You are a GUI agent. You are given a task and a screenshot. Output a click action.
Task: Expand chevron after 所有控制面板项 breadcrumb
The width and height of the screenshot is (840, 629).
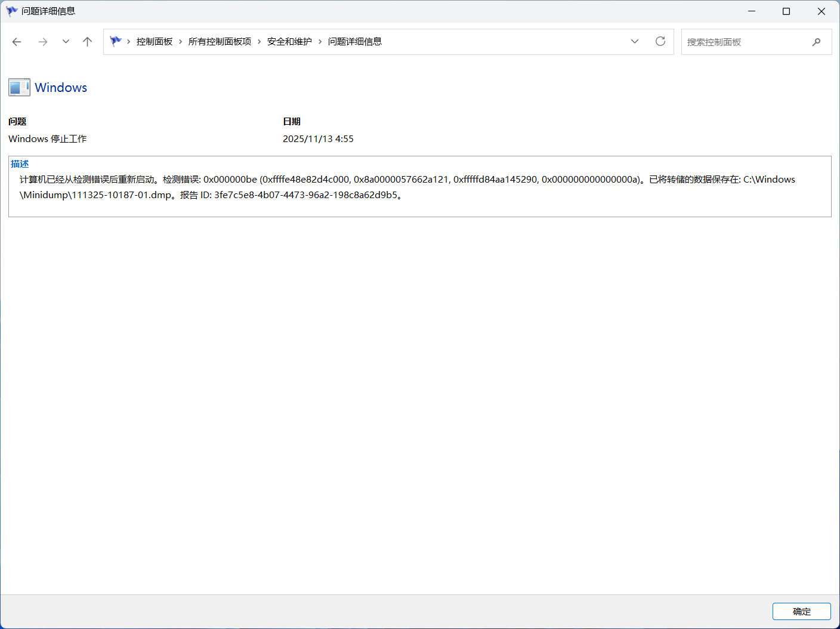coord(260,42)
